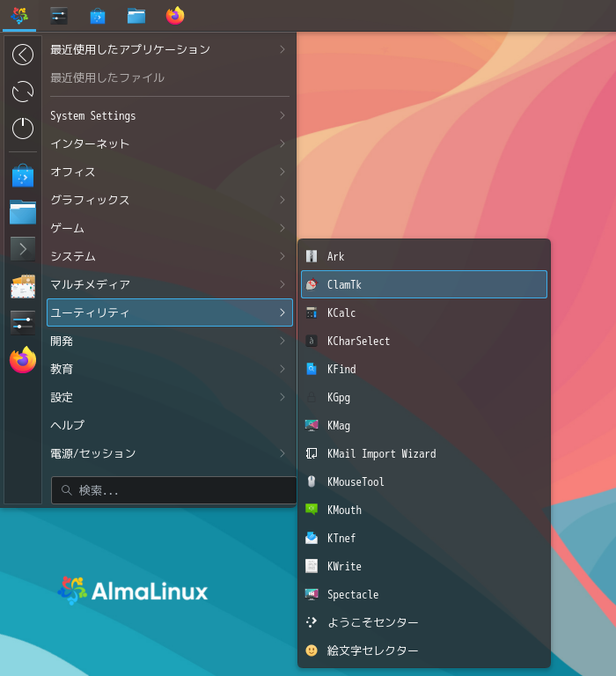Open the 教育 category
Image resolution: width=616 pixels, height=676 pixels.
(x=170, y=369)
